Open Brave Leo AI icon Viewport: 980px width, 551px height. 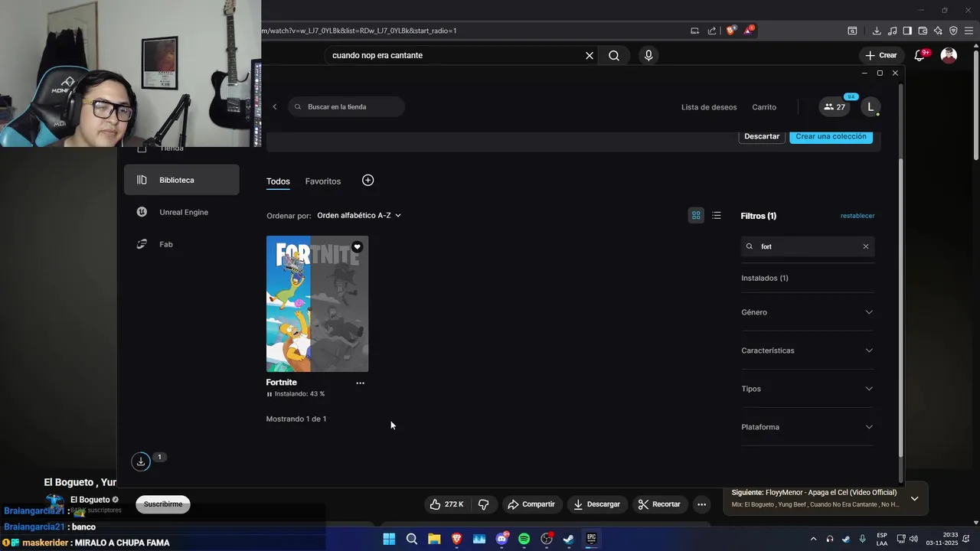coord(938,31)
